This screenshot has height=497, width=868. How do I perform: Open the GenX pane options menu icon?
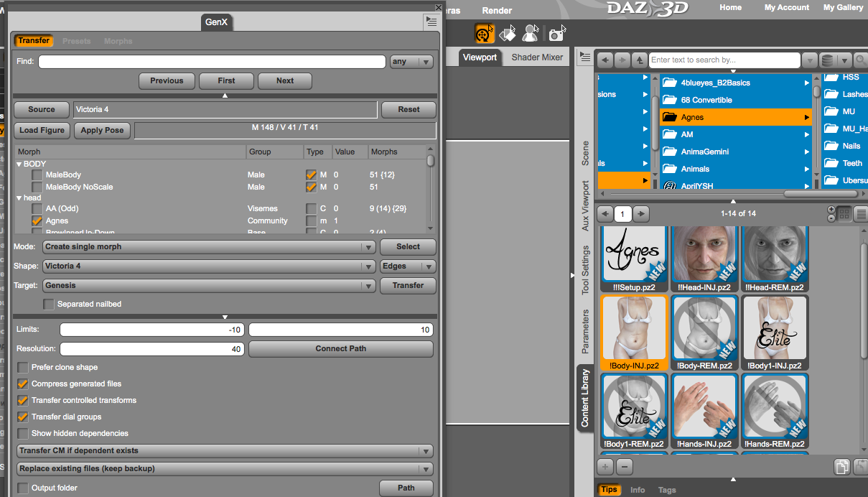point(431,22)
